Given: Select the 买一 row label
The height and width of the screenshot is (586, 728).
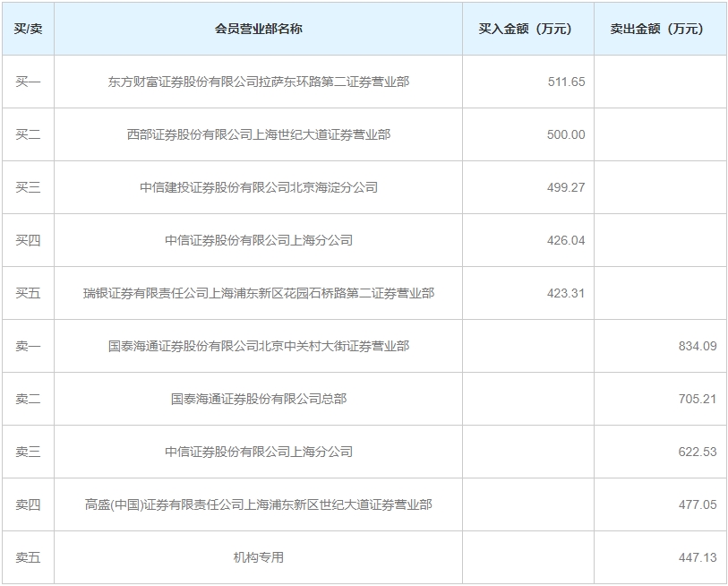Looking at the screenshot, I should pos(28,82).
